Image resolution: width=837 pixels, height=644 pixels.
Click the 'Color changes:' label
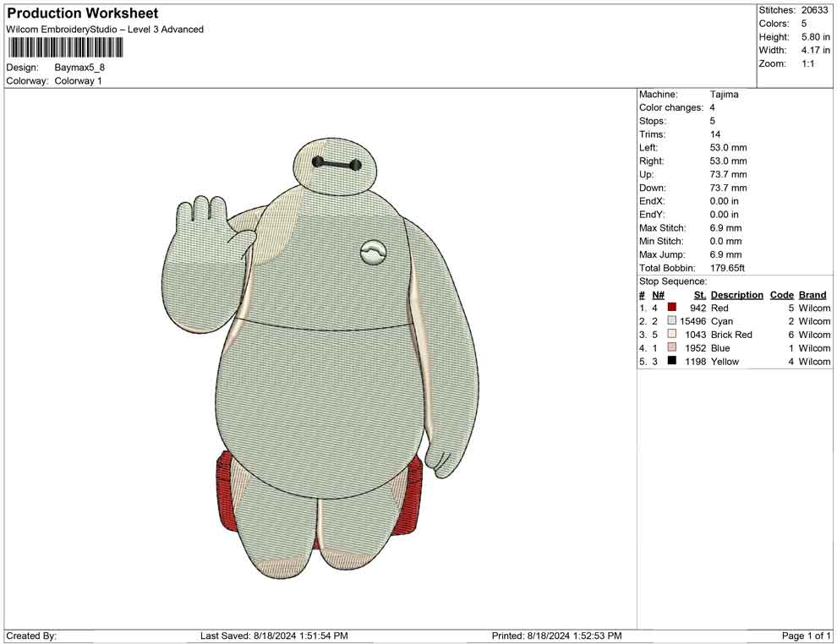671,107
